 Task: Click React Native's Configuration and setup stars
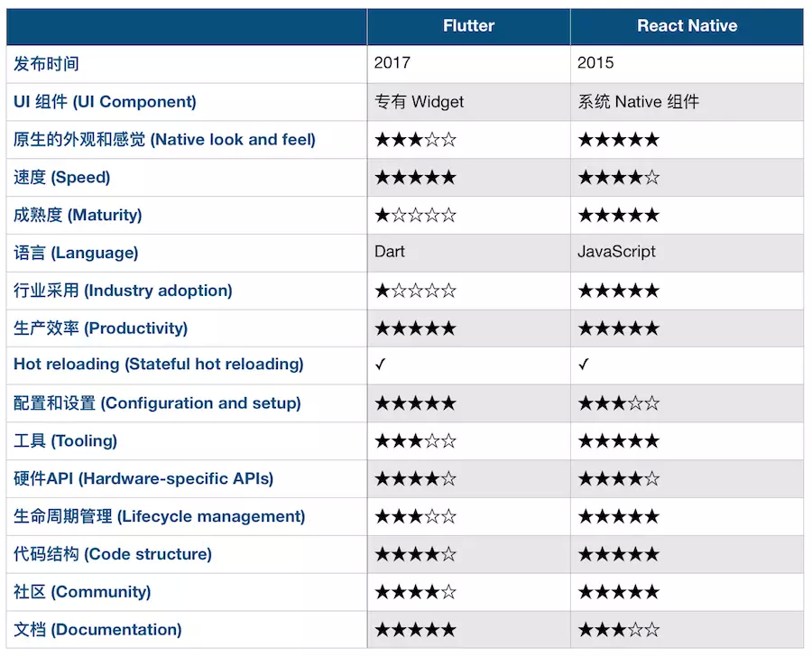click(x=618, y=403)
